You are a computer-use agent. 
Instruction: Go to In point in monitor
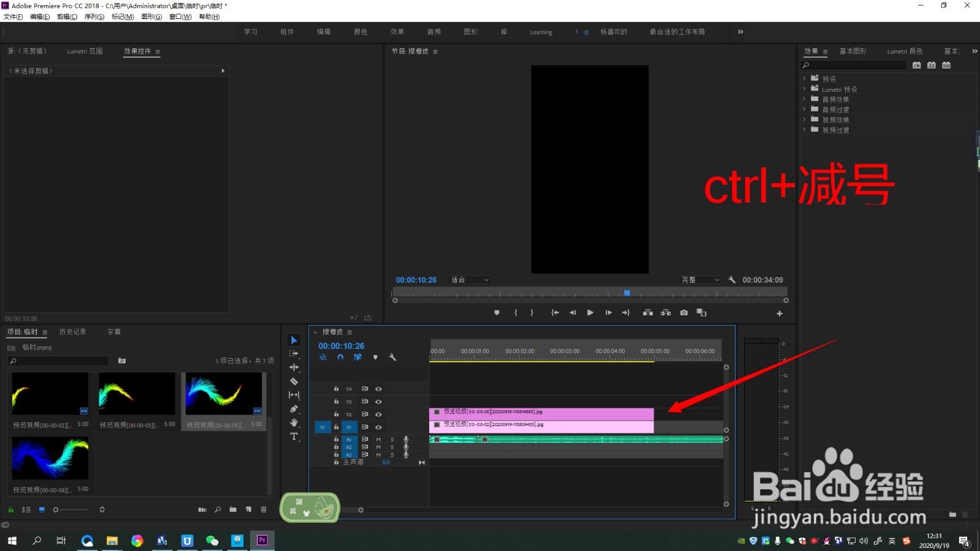tap(555, 313)
